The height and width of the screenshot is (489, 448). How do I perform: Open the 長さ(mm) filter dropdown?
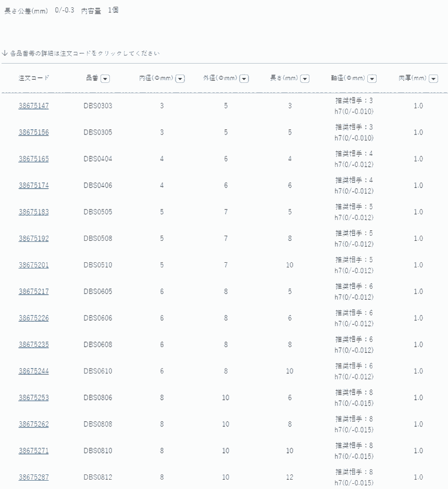305,79
